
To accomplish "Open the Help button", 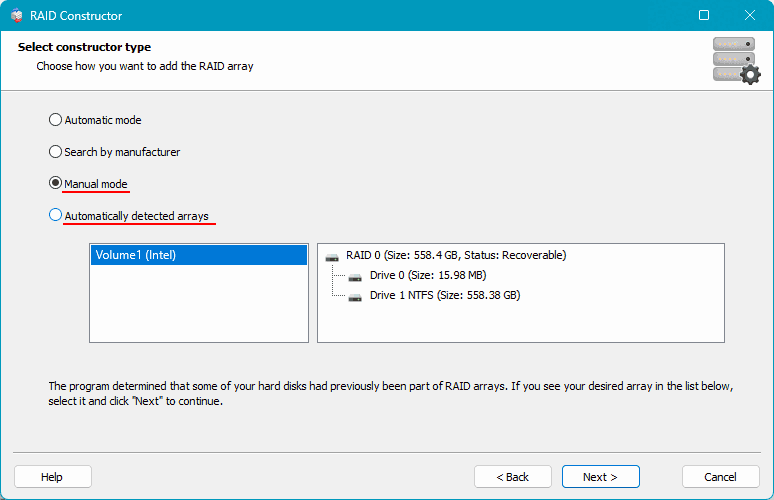I will coord(53,477).
